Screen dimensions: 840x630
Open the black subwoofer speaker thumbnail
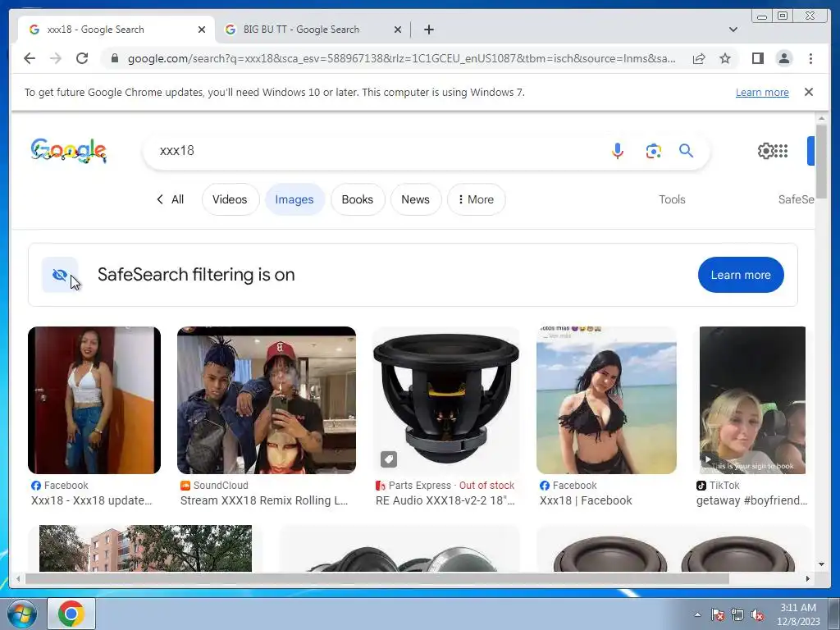point(445,400)
